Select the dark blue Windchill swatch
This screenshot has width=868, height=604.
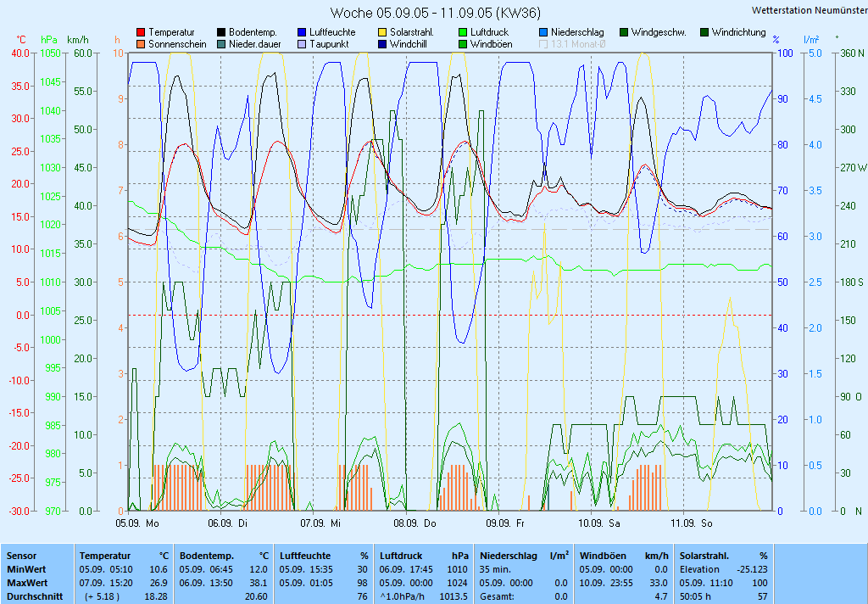click(382, 44)
